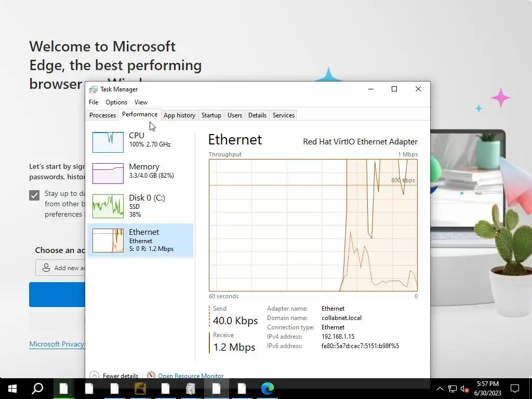Open the Windows Start menu
532x399 pixels.
tap(12, 388)
